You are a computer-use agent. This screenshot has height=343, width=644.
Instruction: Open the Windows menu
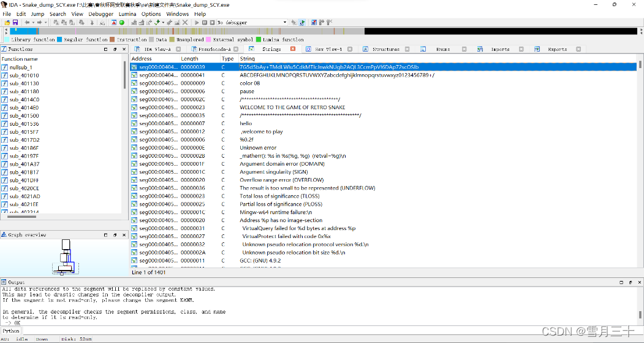click(x=178, y=13)
